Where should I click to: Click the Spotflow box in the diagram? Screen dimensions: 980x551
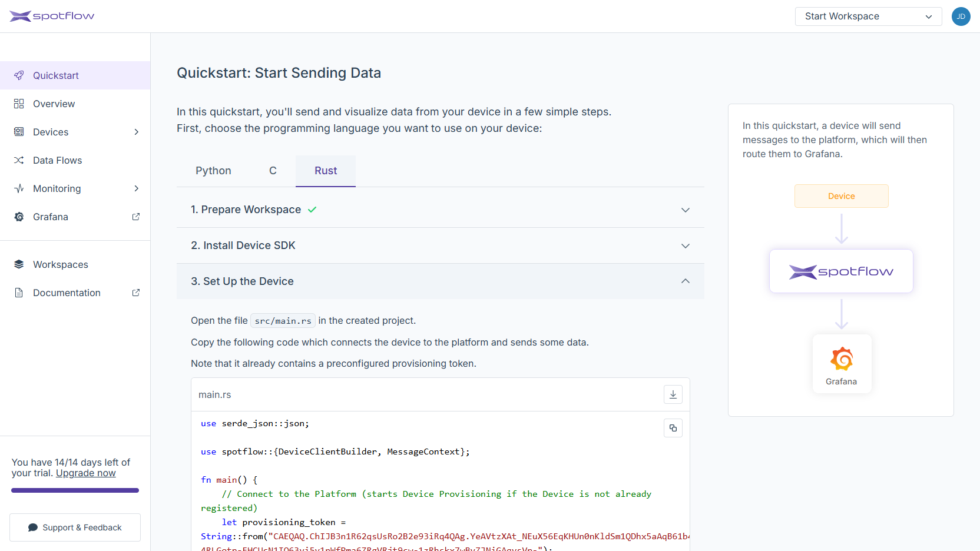[841, 271]
